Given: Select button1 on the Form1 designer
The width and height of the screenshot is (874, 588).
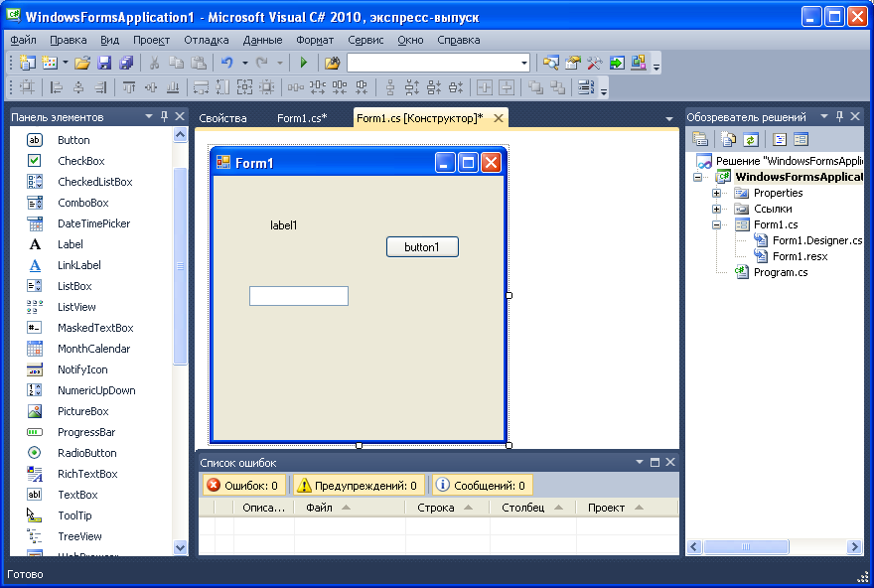Looking at the screenshot, I should [x=422, y=247].
